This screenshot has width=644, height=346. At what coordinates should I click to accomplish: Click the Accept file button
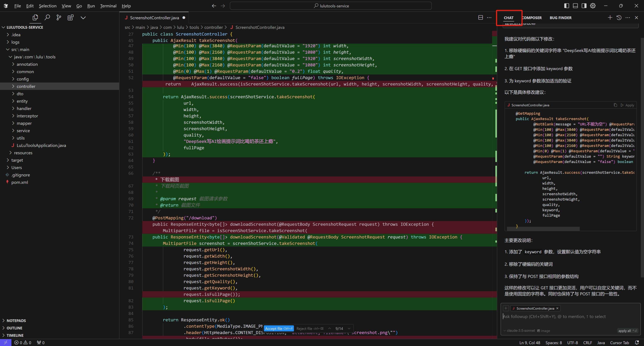coord(279,329)
